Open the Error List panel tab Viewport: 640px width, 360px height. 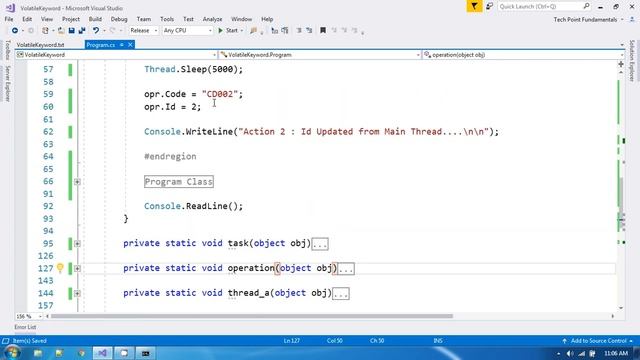pos(25,327)
